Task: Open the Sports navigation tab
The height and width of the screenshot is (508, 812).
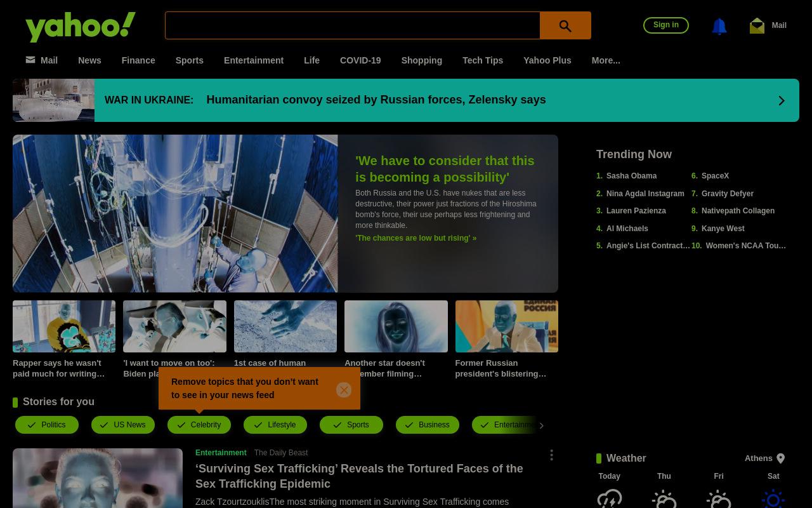Action: (190, 60)
